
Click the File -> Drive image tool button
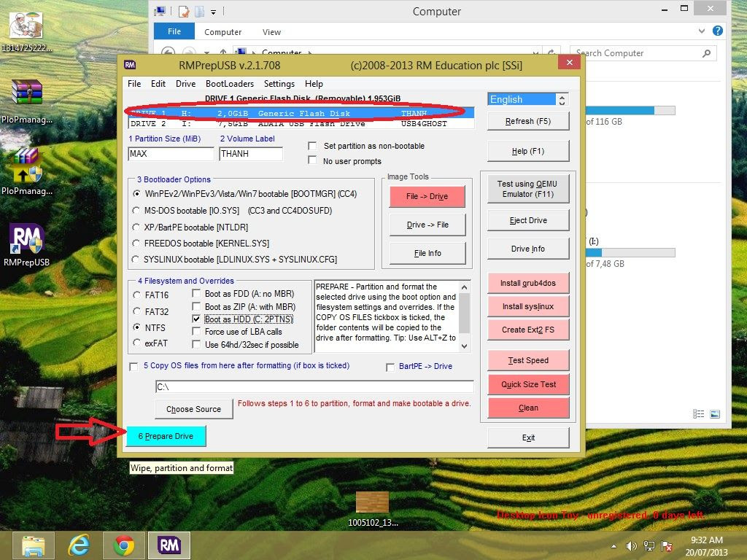coord(427,197)
